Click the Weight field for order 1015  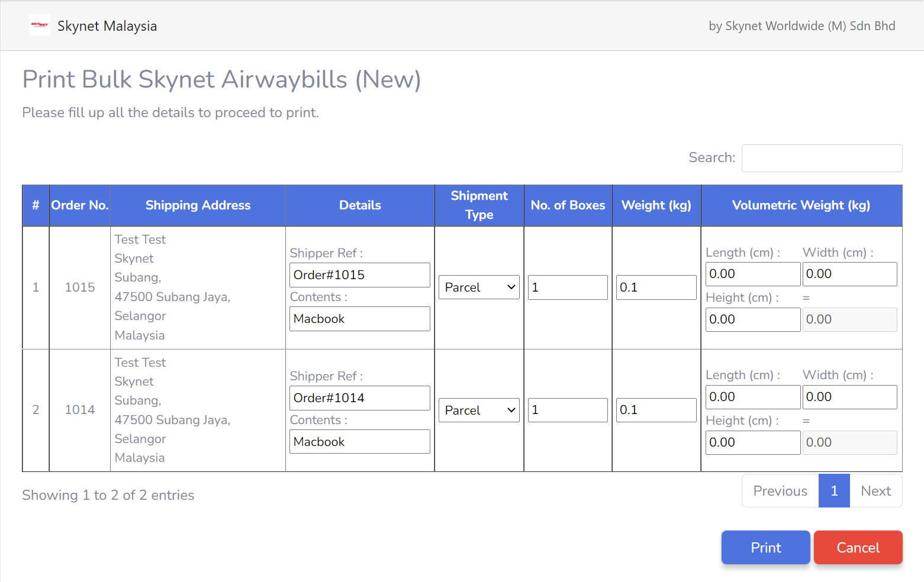click(656, 287)
